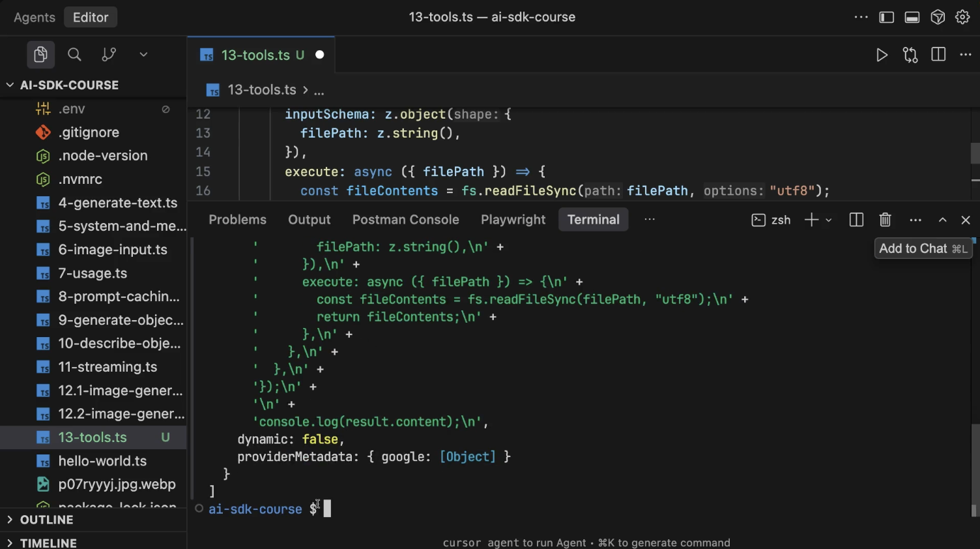Select the 13-tools.ts editor tab

(x=261, y=55)
